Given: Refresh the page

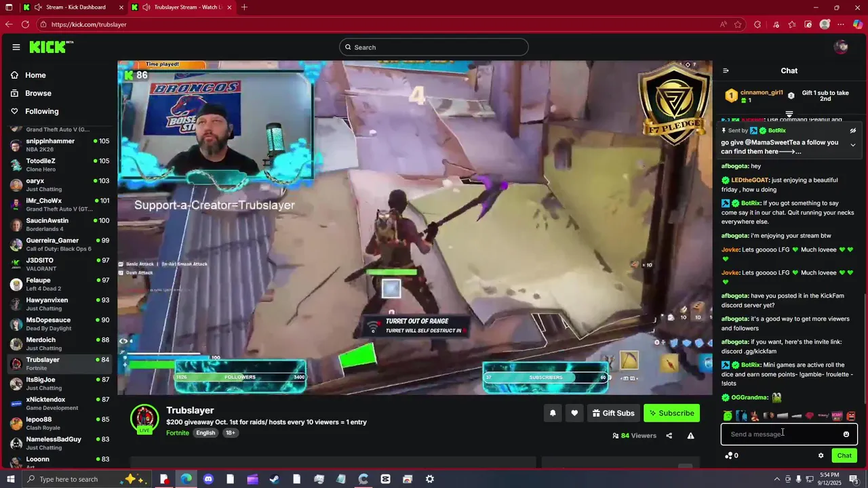Looking at the screenshot, I should pos(25,24).
